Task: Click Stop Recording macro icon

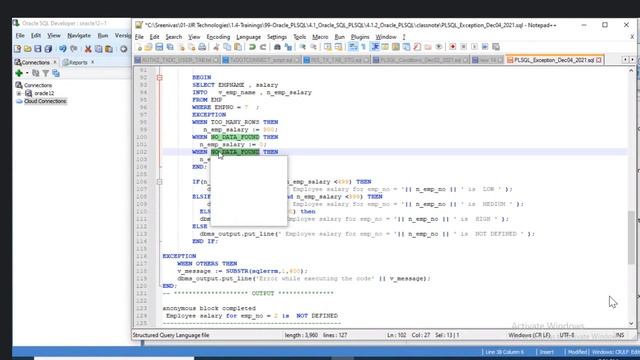Action: [463, 47]
